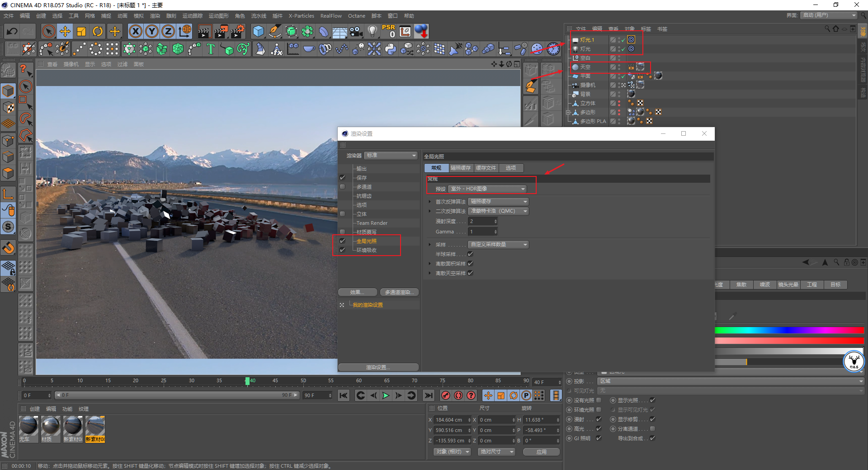Image resolution: width=868 pixels, height=470 pixels.
Task: Open the Python effector icon
Action: point(391,48)
